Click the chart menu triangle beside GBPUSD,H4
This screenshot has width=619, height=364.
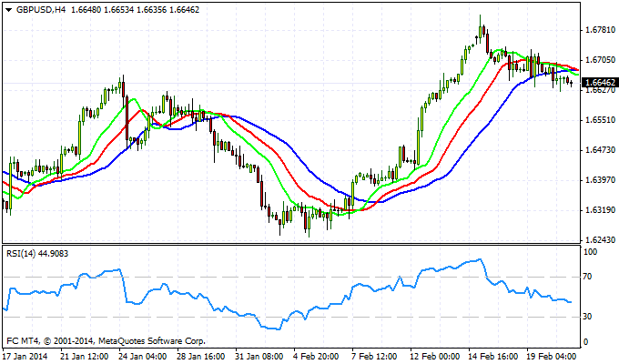pyautogui.click(x=9, y=10)
